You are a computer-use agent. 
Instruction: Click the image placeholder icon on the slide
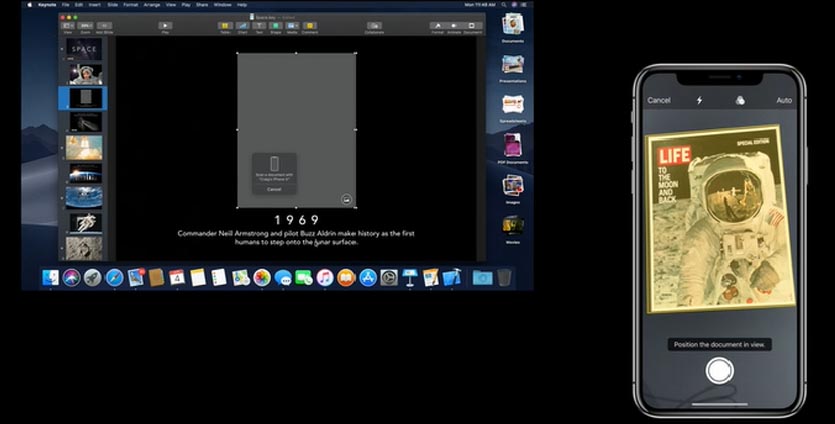(x=346, y=199)
